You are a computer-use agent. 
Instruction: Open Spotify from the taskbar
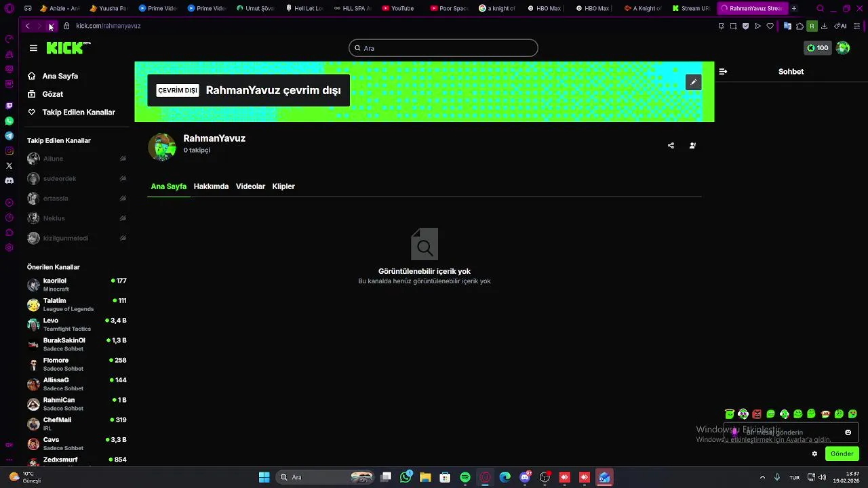click(x=465, y=477)
